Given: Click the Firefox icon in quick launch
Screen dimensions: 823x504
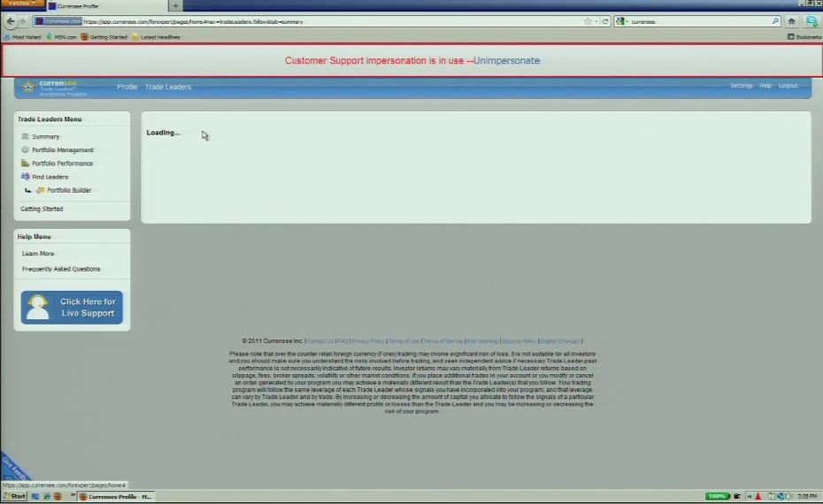Looking at the screenshot, I should 58,496.
